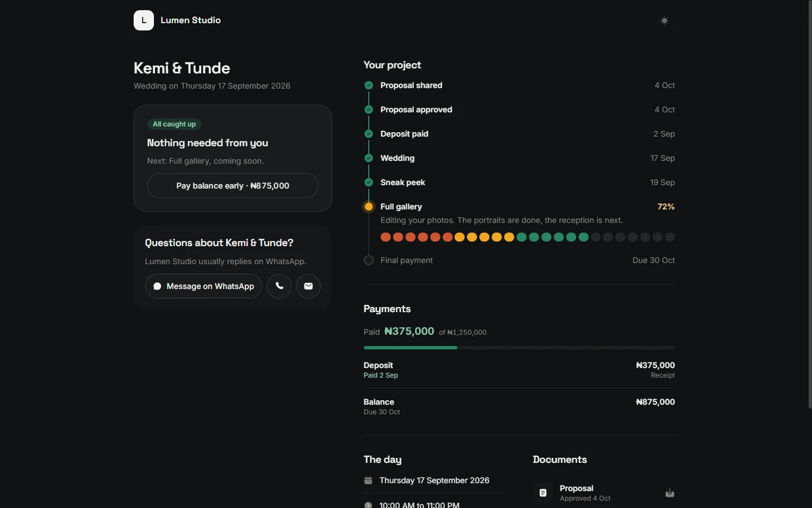The image size is (812, 508).
Task: Send an email via envelope icon
Action: (x=308, y=286)
